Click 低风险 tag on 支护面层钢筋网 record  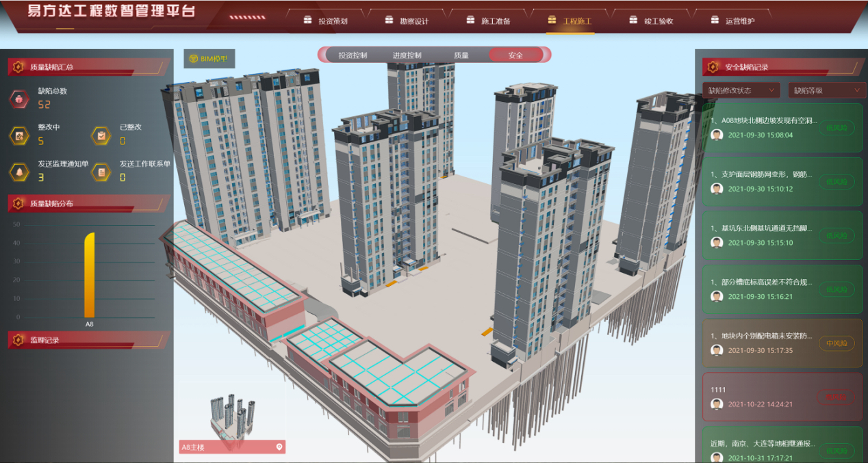837,182
